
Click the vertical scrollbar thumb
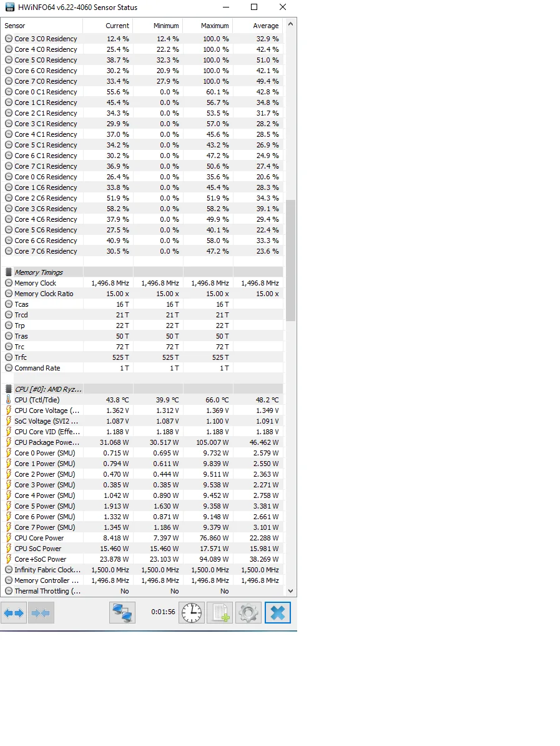click(290, 260)
